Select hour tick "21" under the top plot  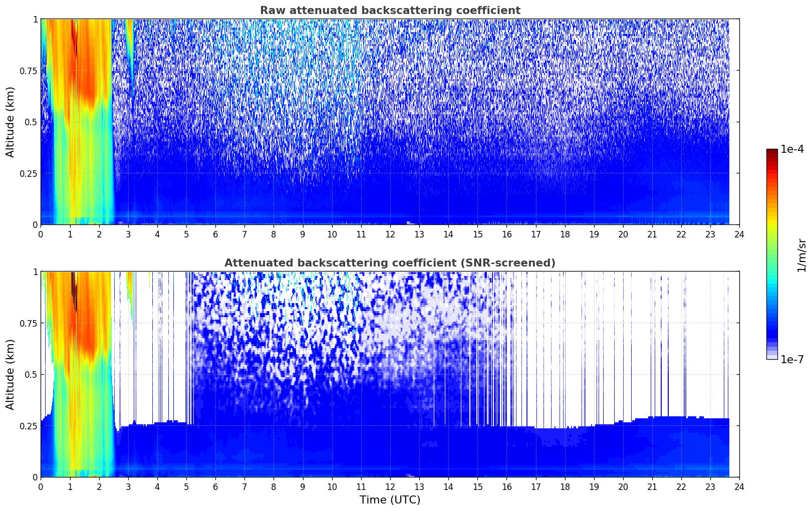652,234
